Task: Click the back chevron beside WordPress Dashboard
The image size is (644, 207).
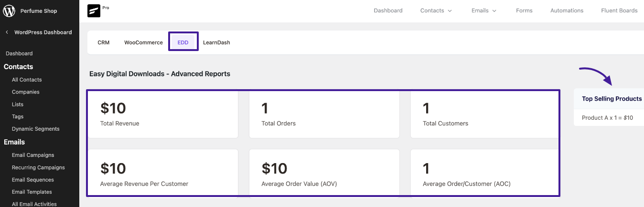Action: point(7,32)
